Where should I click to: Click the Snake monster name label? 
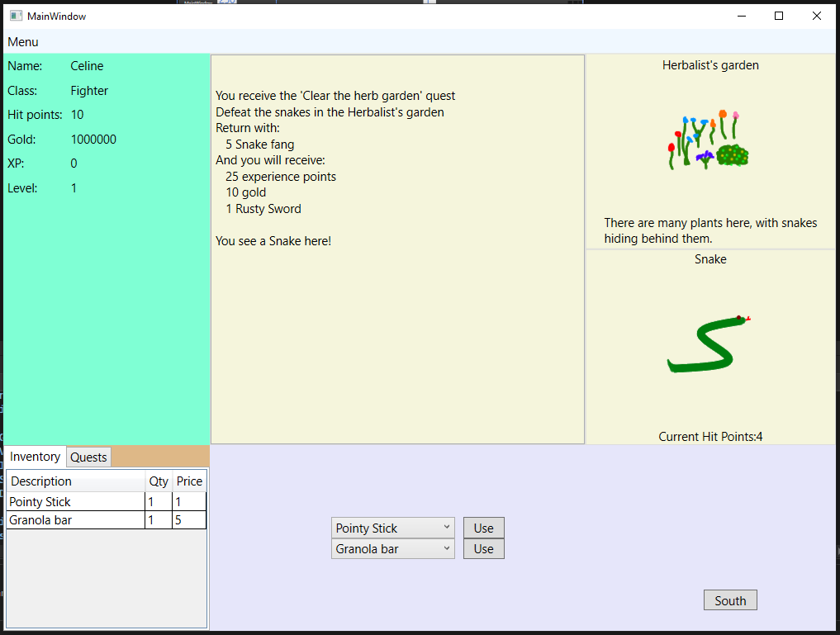coord(710,259)
